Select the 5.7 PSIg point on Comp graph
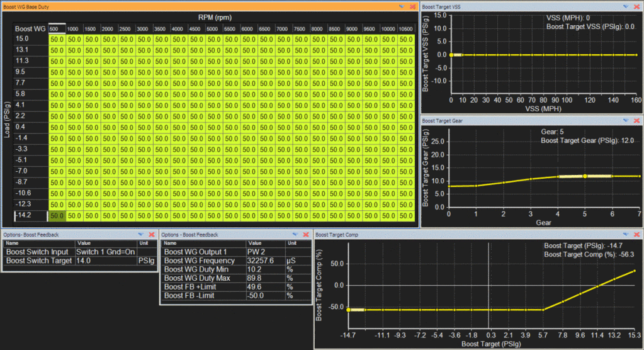The width and height of the screenshot is (644, 350). [543, 310]
